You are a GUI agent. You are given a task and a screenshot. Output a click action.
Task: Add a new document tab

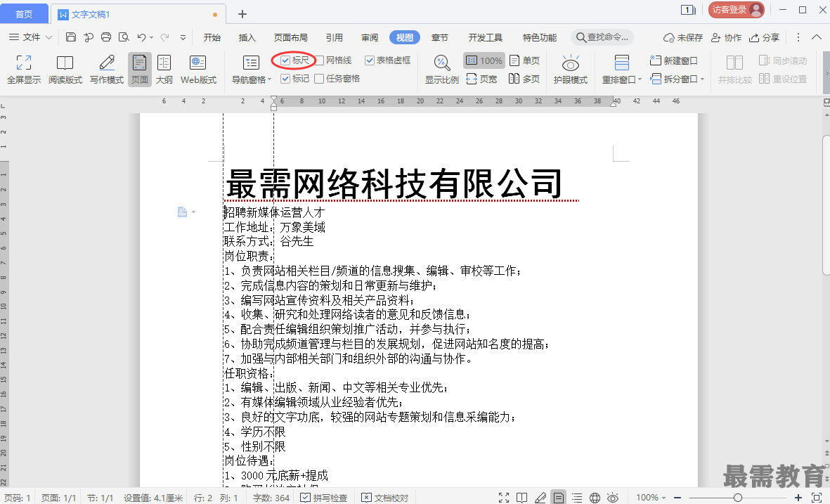(242, 14)
